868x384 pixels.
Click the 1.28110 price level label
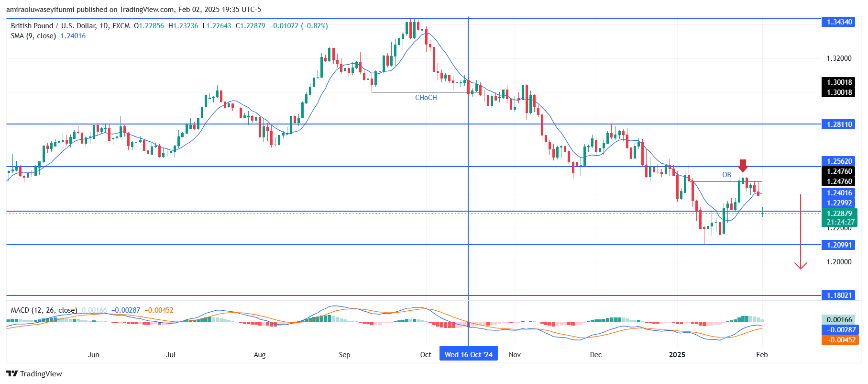coord(839,124)
